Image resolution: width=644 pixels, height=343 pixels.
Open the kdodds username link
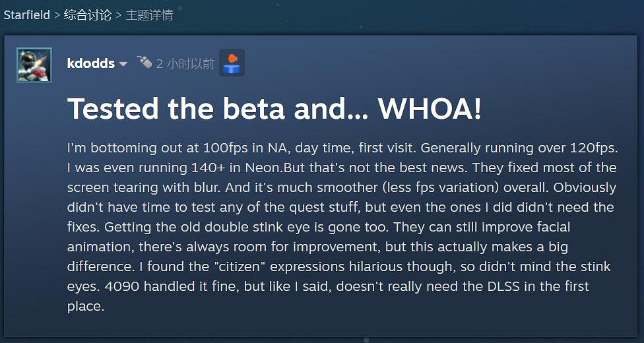coord(91,63)
